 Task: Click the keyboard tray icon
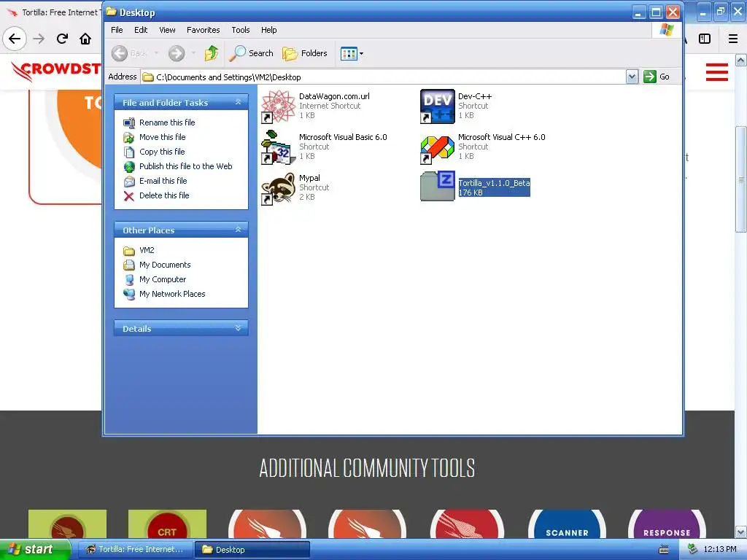(664, 550)
